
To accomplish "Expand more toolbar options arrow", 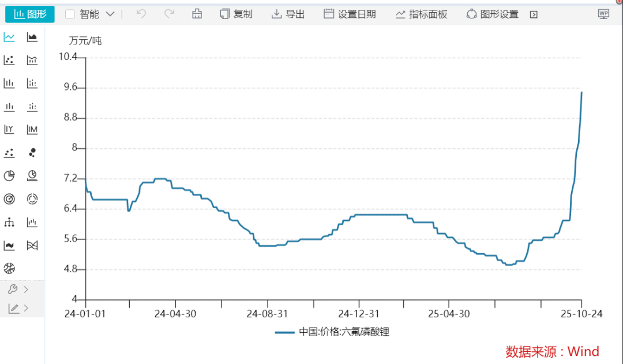I will 534,14.
